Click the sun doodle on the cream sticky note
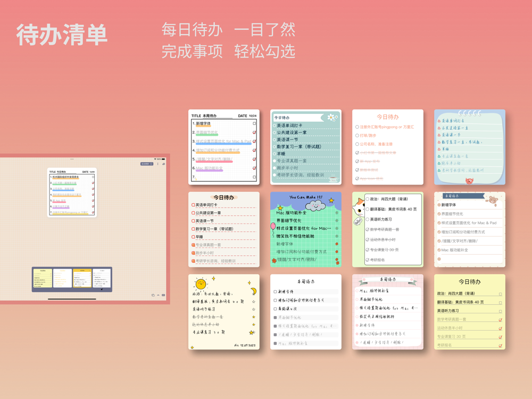This screenshot has height=399, width=532. tap(201, 284)
